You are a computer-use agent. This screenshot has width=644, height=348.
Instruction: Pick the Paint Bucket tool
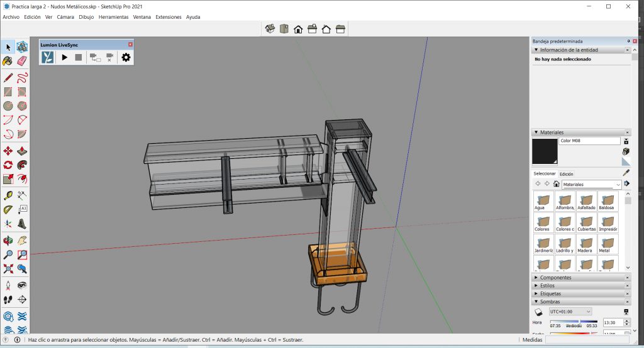(x=8, y=61)
